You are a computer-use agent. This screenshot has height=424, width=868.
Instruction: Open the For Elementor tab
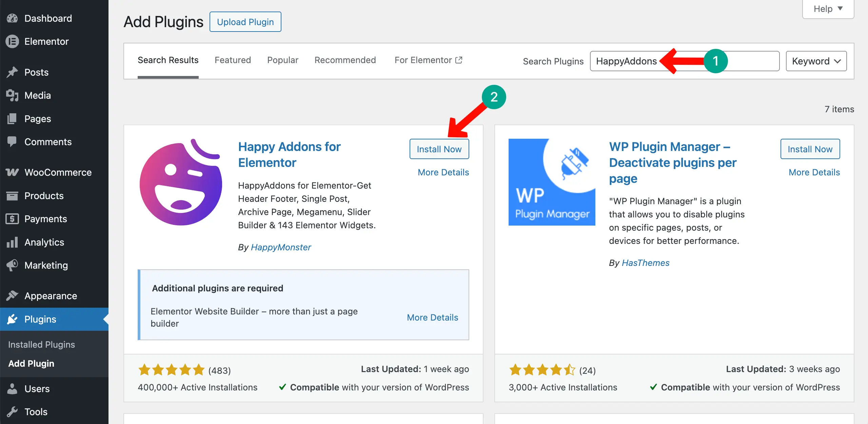coord(429,60)
